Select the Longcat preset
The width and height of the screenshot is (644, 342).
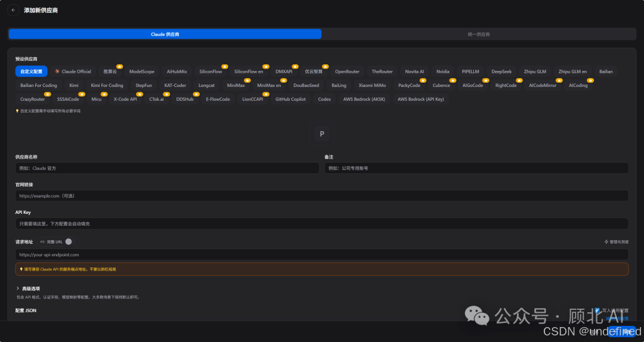(206, 85)
